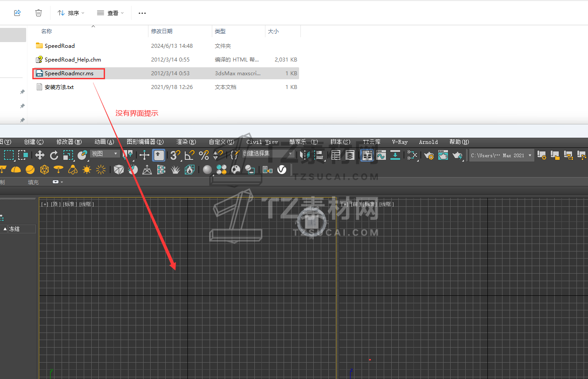This screenshot has width=588, height=379.
Task: Open the project path C:\Users dropdown
Action: coord(501,155)
